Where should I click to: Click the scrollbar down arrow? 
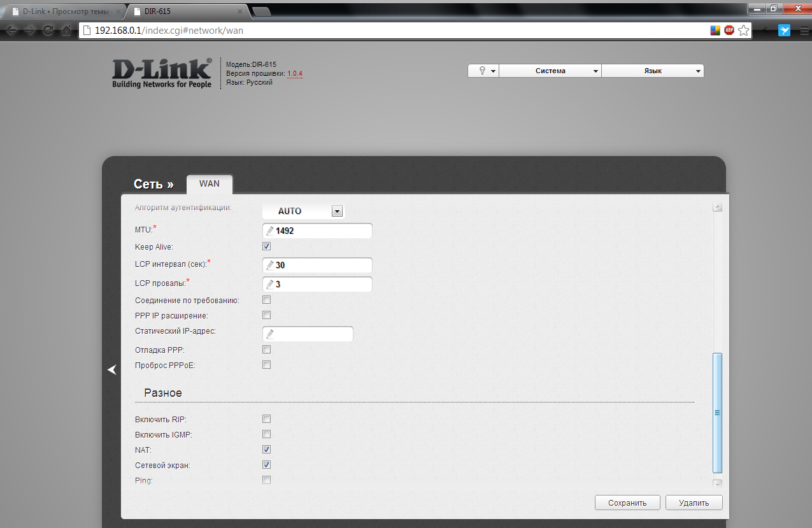click(x=717, y=483)
